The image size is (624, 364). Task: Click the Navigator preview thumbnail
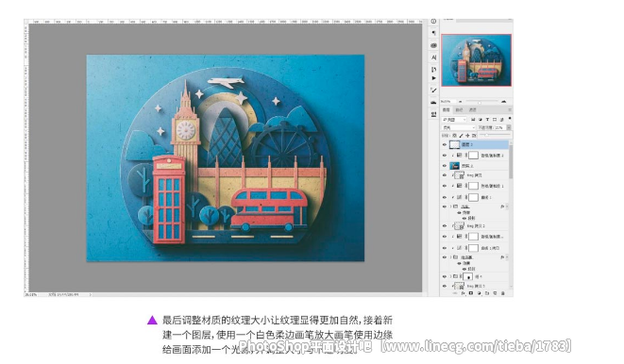coord(477,60)
